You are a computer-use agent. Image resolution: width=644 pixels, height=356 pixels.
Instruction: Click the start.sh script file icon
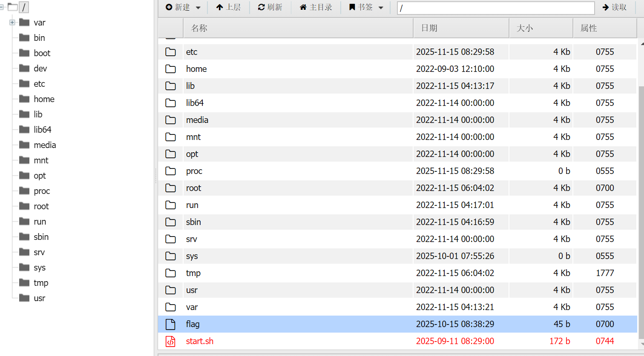(170, 341)
